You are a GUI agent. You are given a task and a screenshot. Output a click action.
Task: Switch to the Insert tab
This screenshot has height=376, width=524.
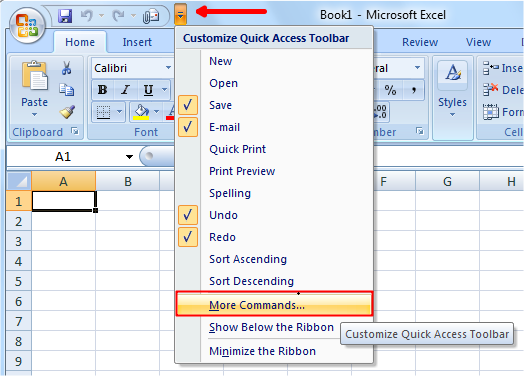click(137, 42)
